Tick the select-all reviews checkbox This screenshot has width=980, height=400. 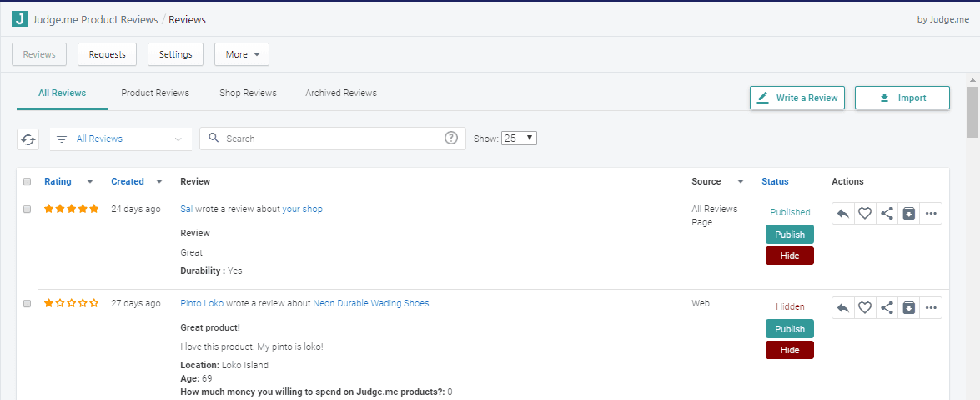pos(28,182)
